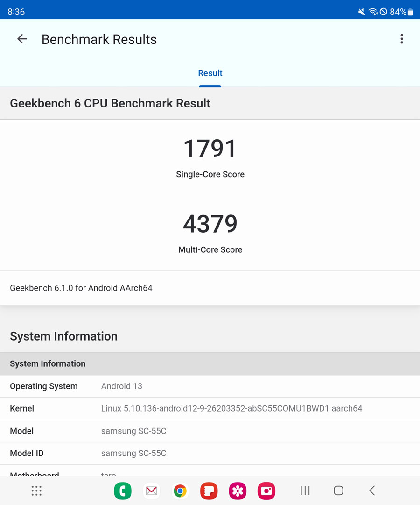
Task: Tap the Wi-Fi status icon
Action: click(373, 12)
